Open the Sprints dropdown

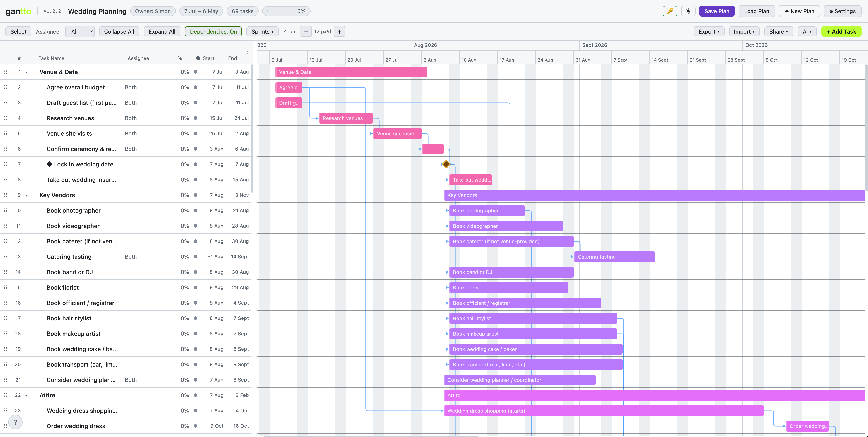tap(262, 32)
